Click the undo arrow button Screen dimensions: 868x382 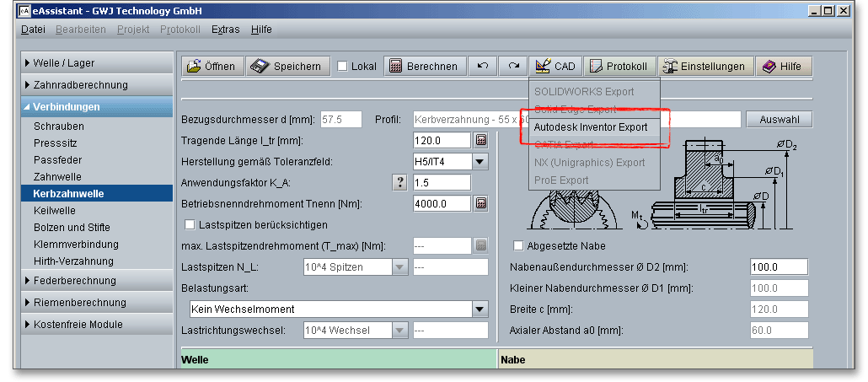483,66
